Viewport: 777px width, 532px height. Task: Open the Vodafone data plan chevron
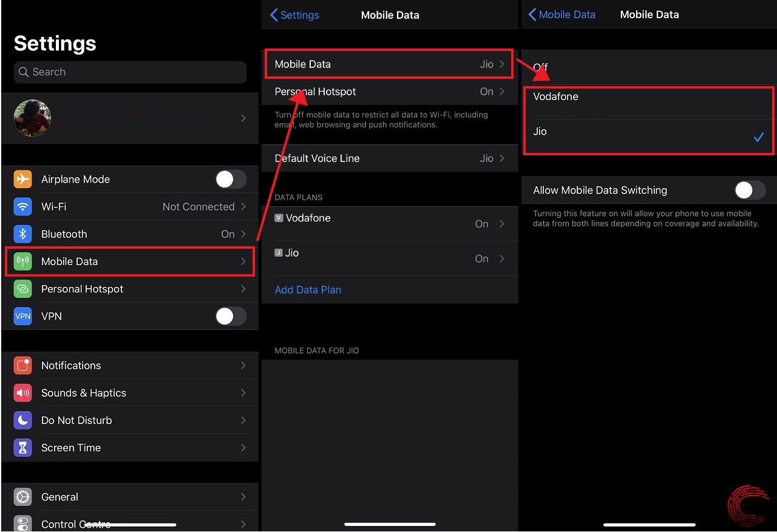(x=501, y=224)
